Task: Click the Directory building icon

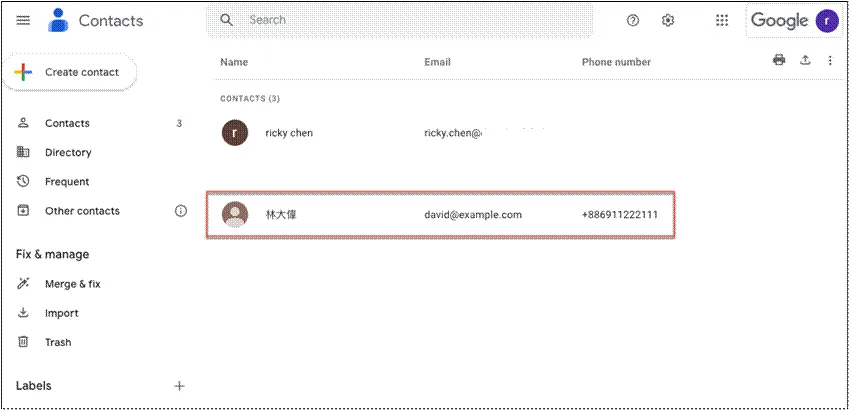Action: pos(23,152)
